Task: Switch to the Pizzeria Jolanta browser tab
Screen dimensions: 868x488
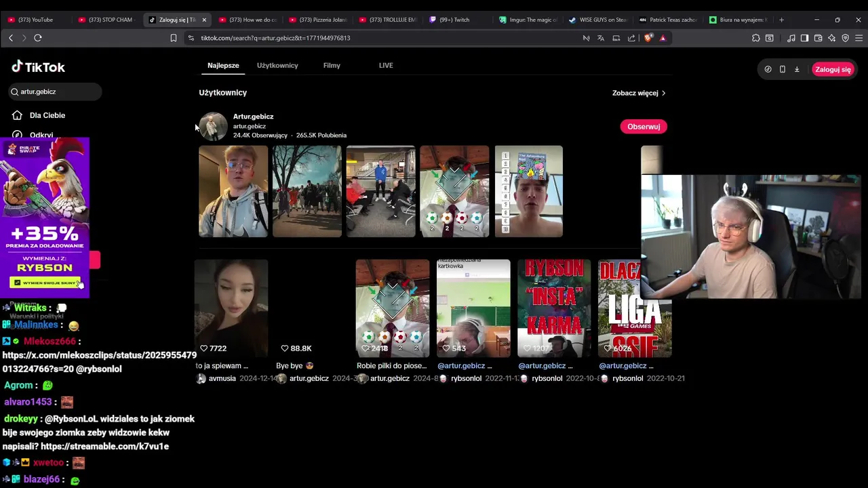Action: pos(317,20)
